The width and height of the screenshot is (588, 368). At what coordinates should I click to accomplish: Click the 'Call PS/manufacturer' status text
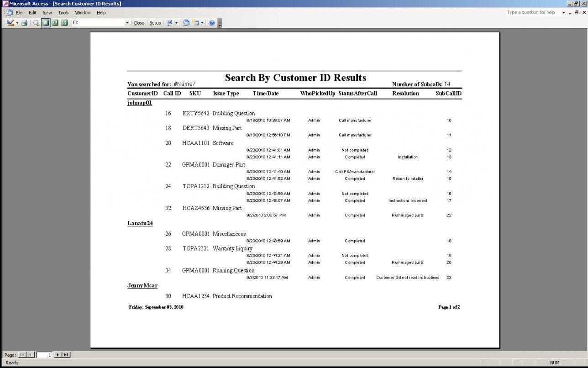click(355, 172)
